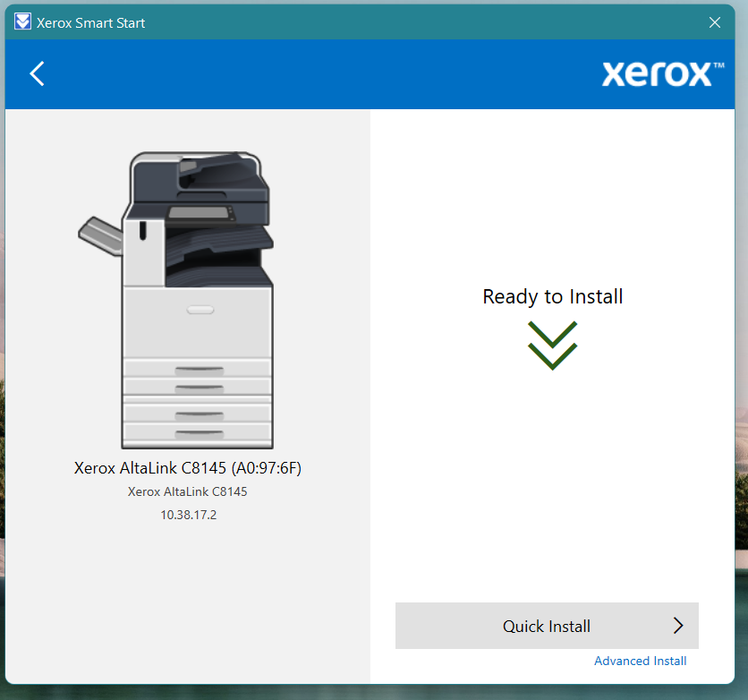Screen dimensions: 748x700
Task: Click the IP address 10.38.17.2
Action: click(188, 515)
